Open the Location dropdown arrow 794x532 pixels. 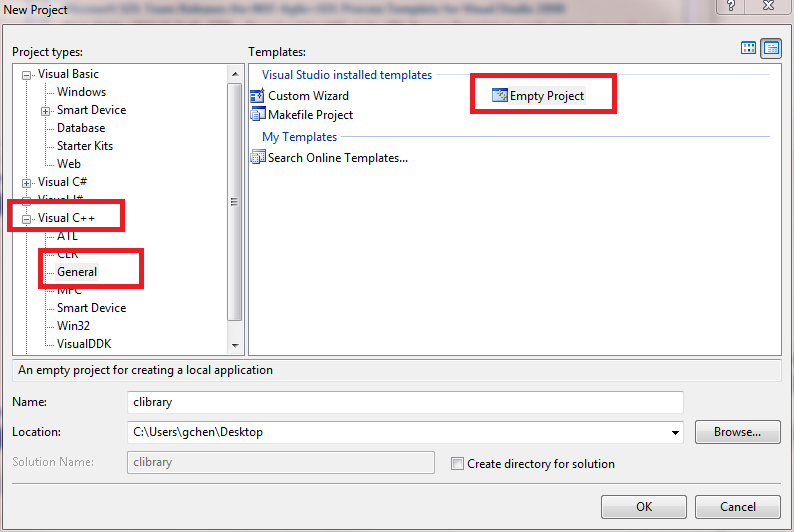pyautogui.click(x=674, y=432)
